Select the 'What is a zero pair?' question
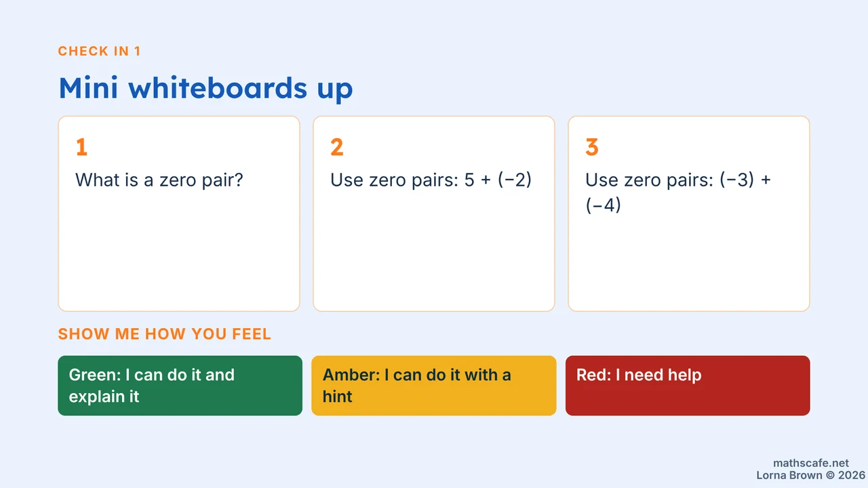868x488 pixels. pyautogui.click(x=159, y=180)
